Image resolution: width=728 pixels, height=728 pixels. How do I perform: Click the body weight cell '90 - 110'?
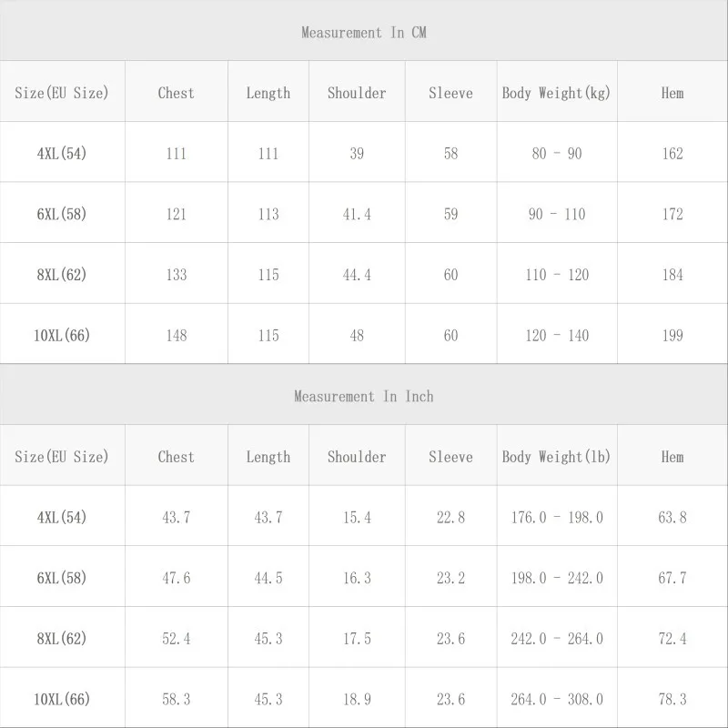click(x=557, y=215)
